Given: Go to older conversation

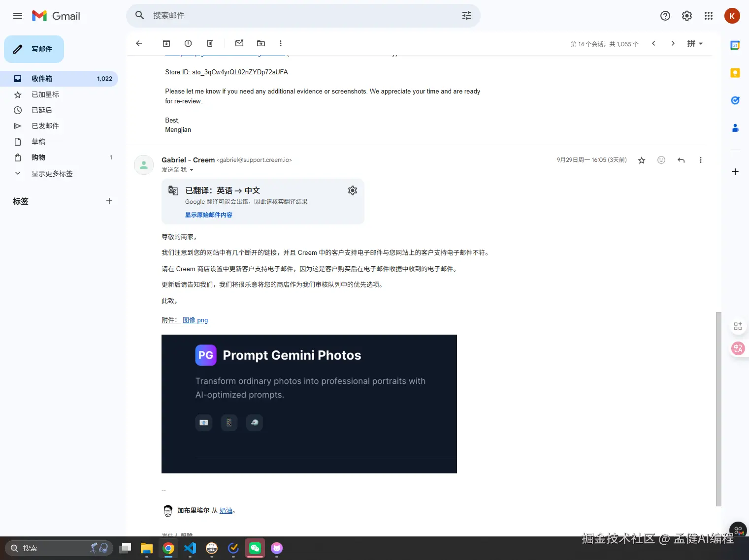Looking at the screenshot, I should [673, 43].
